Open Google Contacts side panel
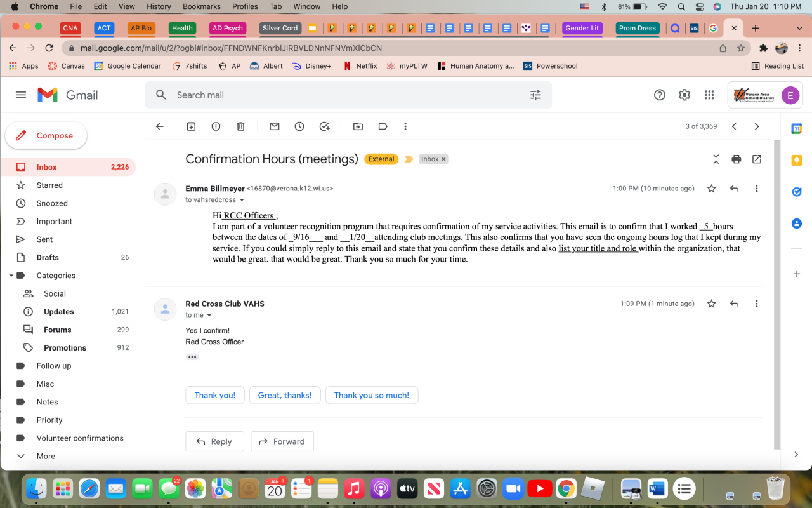Screen dimensions: 812x508 click(x=797, y=224)
